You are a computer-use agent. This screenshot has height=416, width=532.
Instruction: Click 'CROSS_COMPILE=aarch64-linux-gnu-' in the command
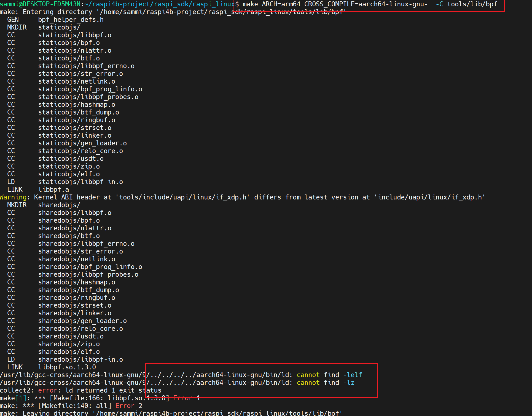(366, 4)
